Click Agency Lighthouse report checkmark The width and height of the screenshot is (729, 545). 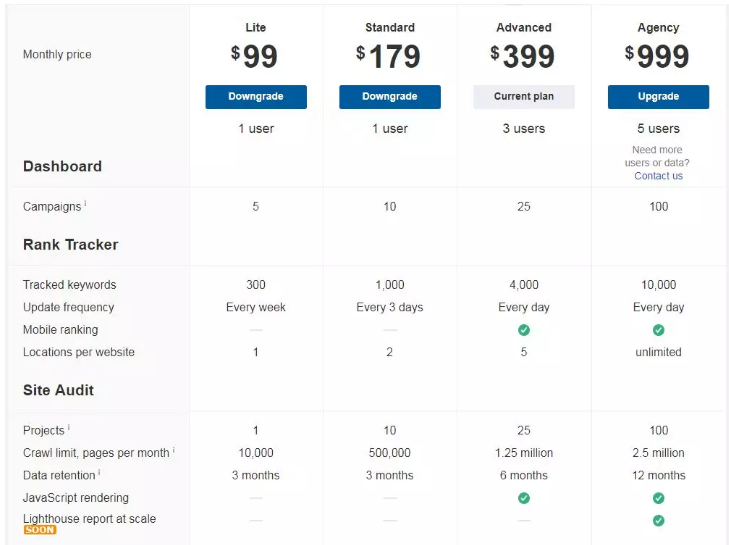click(x=658, y=520)
